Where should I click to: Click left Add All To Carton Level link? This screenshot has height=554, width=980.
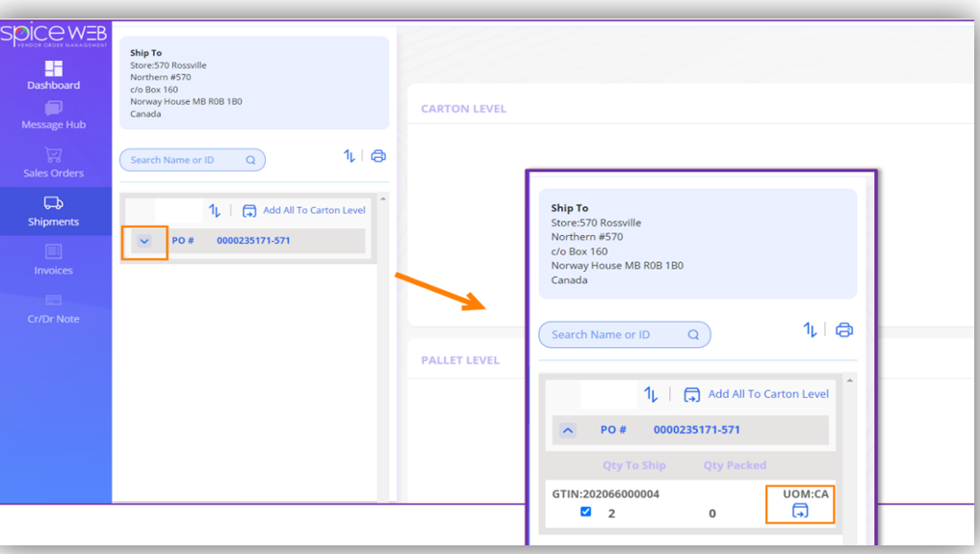(315, 210)
